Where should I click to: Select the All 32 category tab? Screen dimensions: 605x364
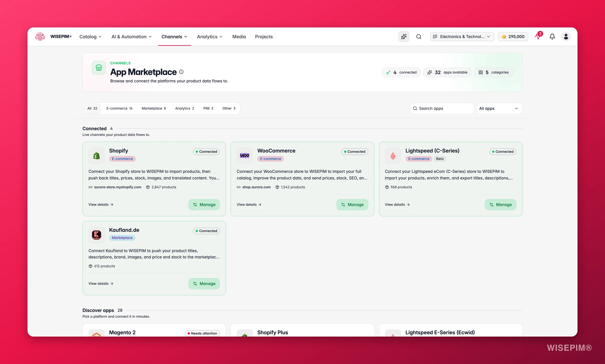point(92,108)
